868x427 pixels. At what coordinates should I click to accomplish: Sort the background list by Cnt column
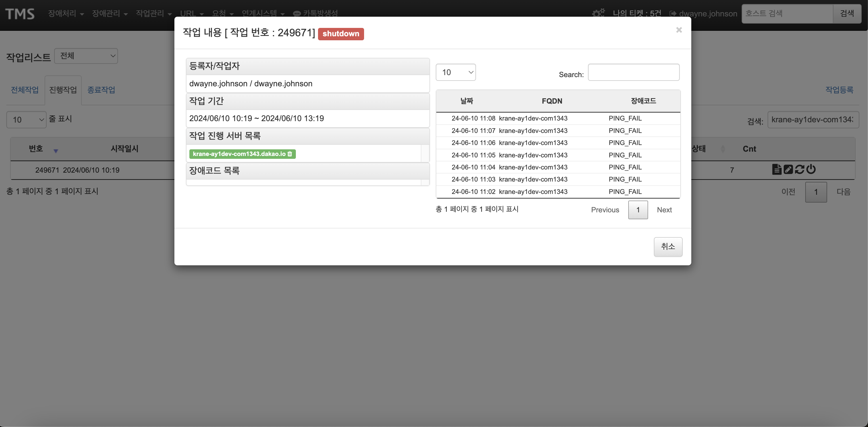[x=749, y=149]
